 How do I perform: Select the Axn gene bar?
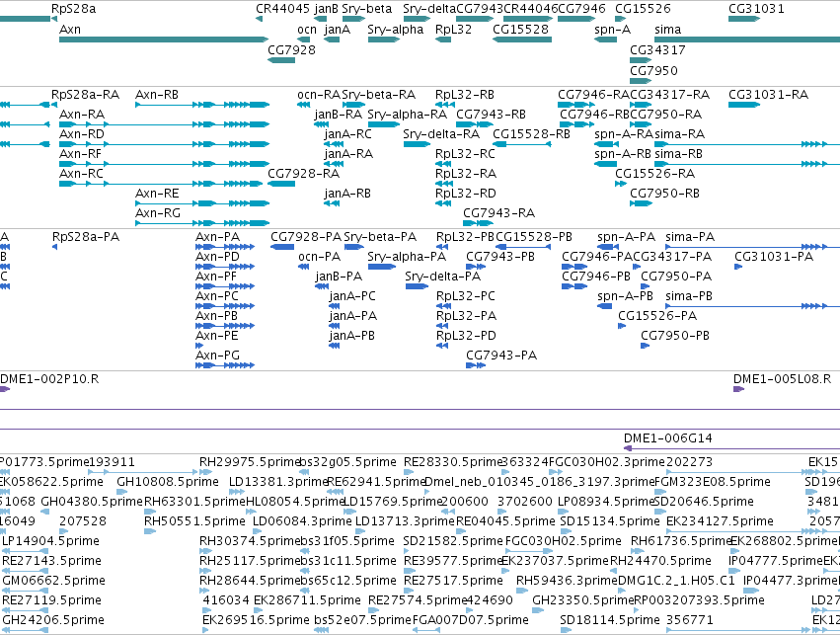pyautogui.click(x=164, y=40)
